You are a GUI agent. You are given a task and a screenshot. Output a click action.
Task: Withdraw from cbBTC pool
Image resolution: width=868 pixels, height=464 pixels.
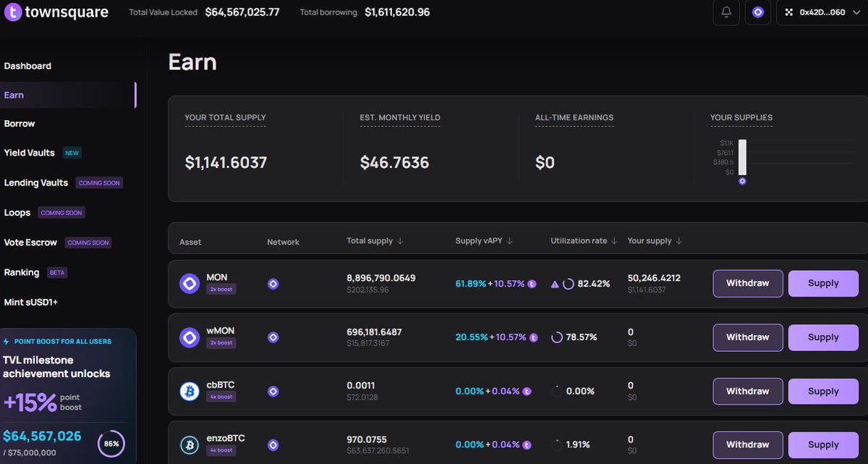pos(748,391)
